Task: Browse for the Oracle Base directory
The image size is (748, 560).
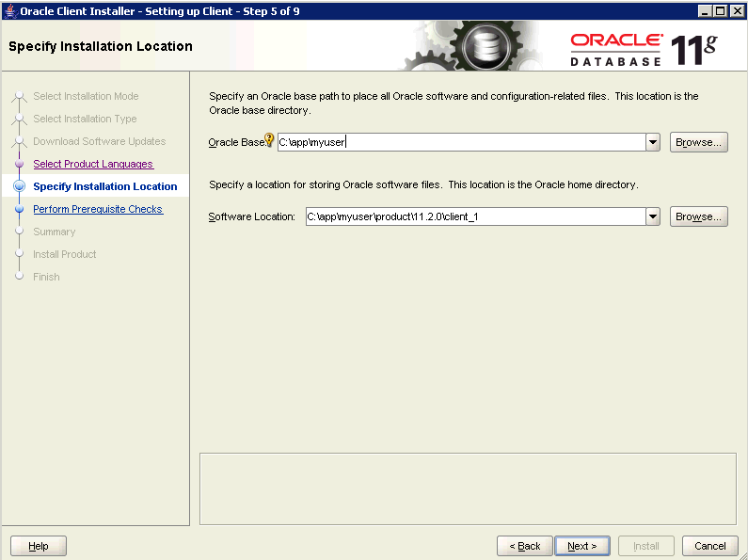Action: [x=699, y=142]
